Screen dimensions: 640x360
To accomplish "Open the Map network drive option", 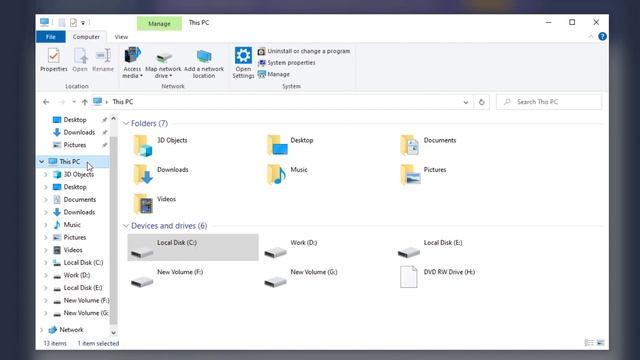I will pyautogui.click(x=163, y=64).
